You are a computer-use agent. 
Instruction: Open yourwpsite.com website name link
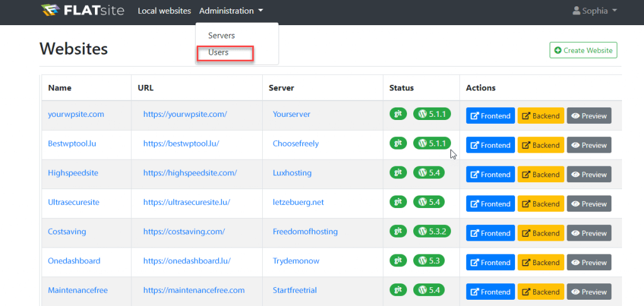tap(76, 114)
